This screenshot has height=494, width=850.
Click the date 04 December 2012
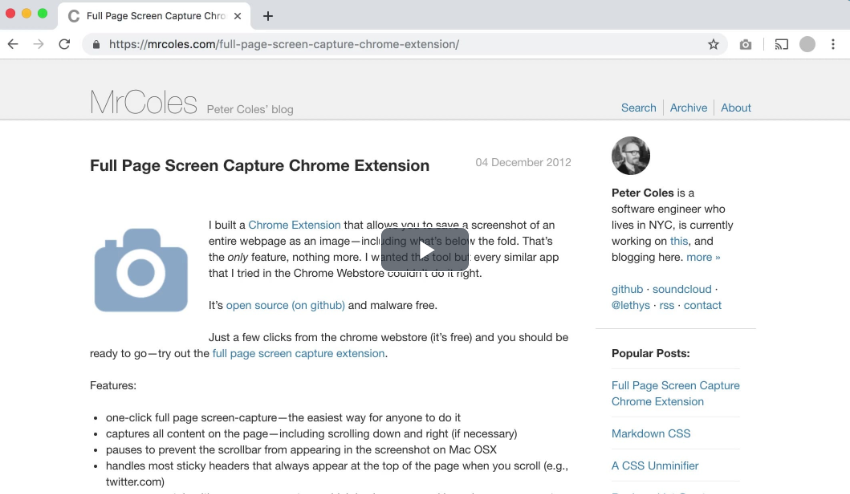523,162
